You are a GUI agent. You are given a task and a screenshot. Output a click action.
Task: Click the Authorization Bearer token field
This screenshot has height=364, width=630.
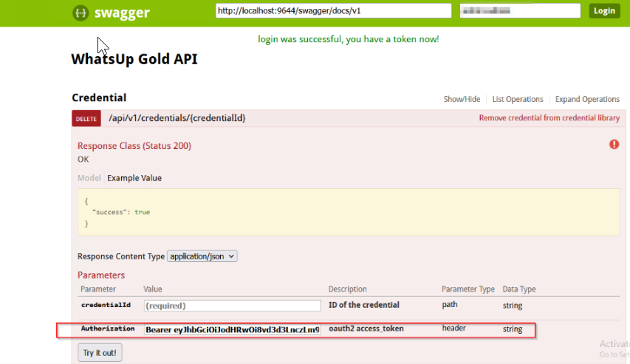233,330
